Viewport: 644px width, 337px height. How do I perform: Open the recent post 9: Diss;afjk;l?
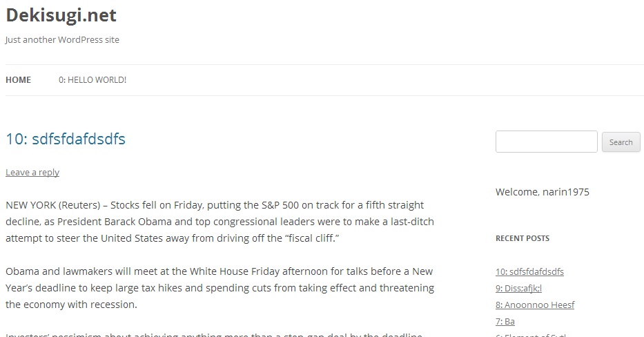[518, 289]
